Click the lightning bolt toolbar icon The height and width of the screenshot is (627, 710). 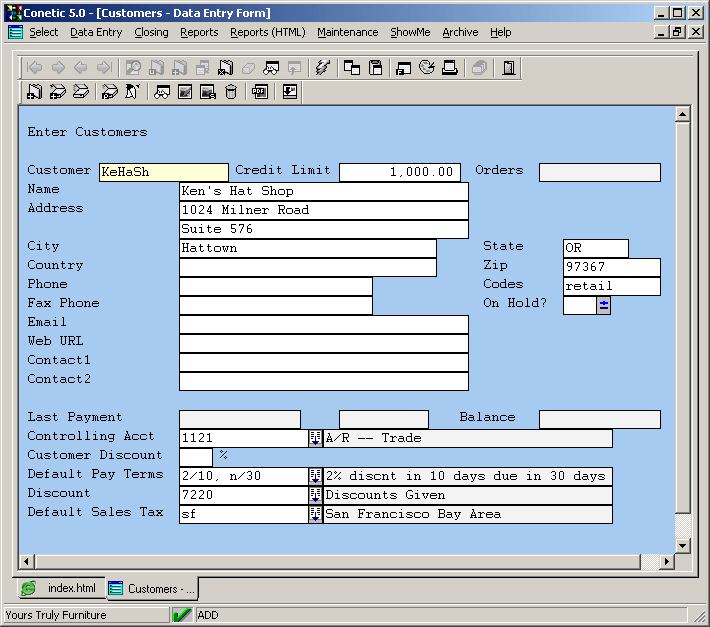(x=322, y=68)
